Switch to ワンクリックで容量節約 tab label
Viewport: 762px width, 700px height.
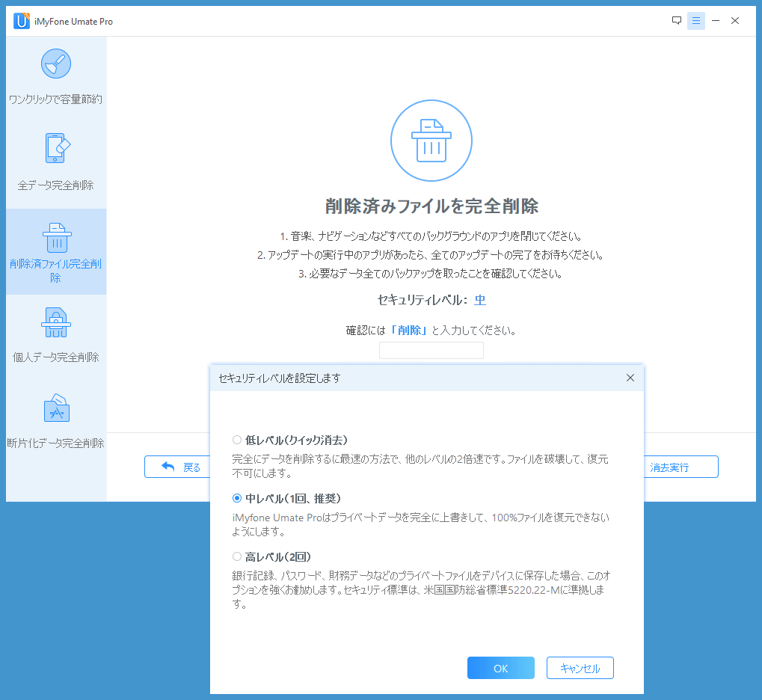(56, 99)
